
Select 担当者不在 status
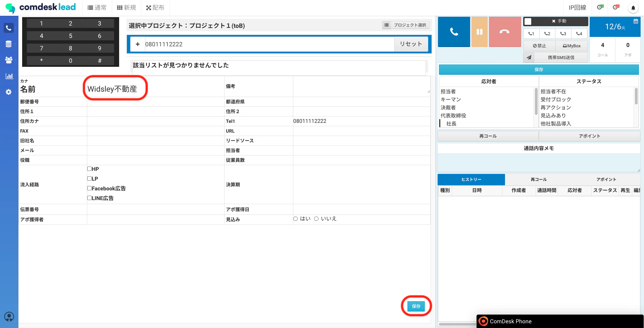[553, 91]
